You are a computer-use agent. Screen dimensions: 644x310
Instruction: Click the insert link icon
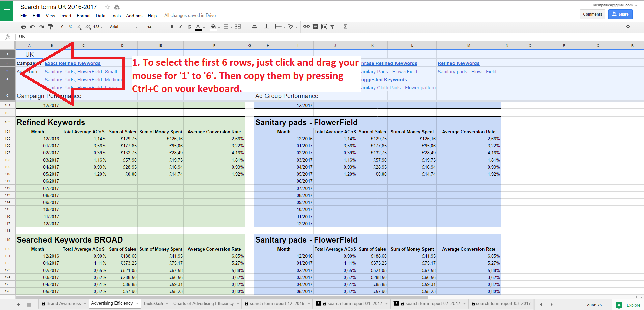point(306,27)
